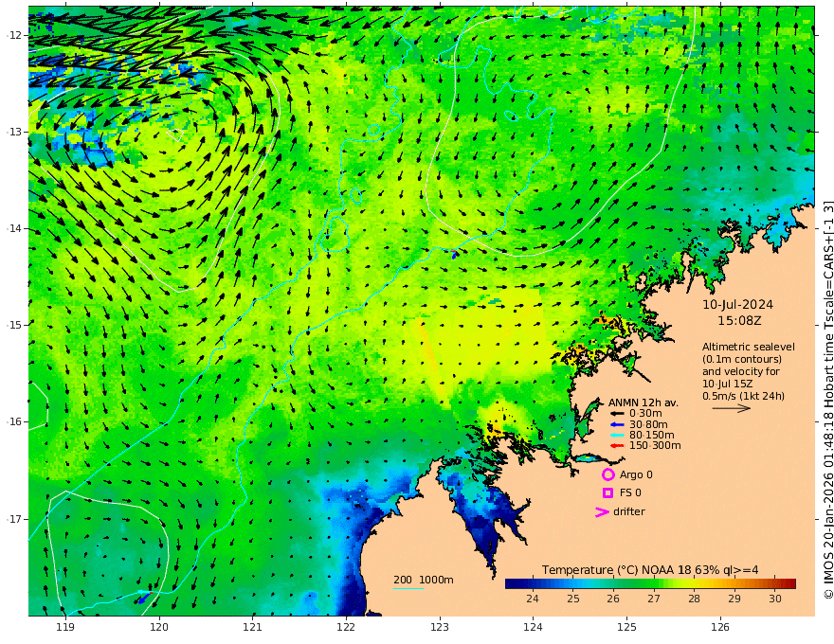Click latitude axis label -14
The height and width of the screenshot is (644, 834).
[14, 228]
